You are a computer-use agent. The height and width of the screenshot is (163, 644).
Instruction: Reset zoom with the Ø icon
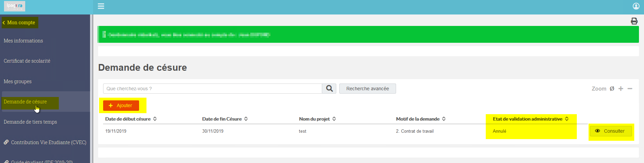[612, 89]
